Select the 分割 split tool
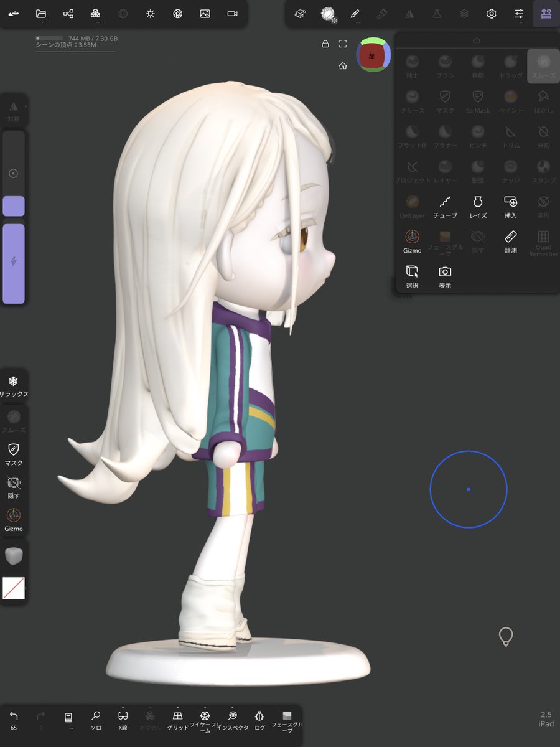The height and width of the screenshot is (747, 560). tap(543, 136)
